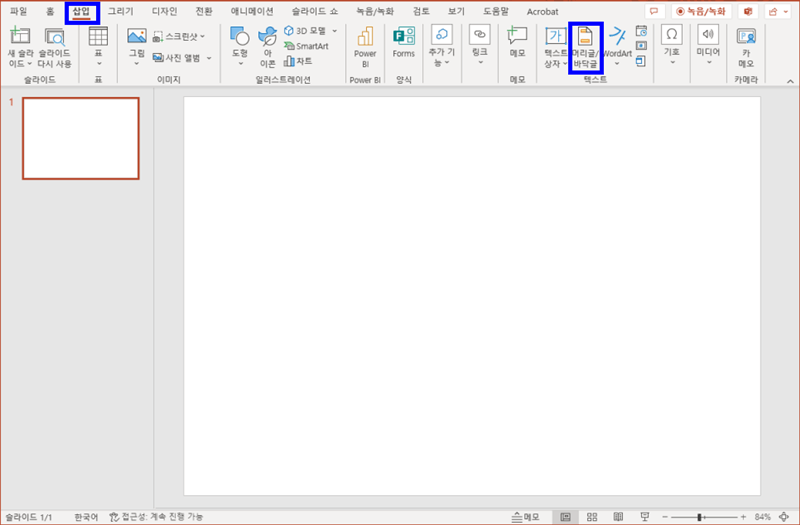
Task: Click the Screenshot (스크린샷) icon
Action: (158, 37)
